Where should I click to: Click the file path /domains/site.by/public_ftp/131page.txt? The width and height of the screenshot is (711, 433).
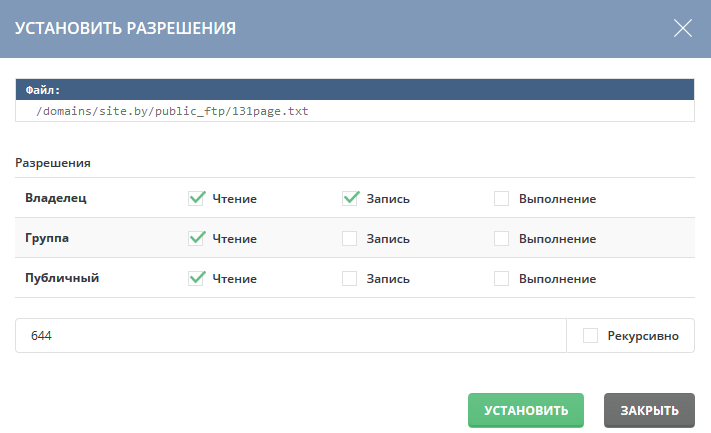172,111
